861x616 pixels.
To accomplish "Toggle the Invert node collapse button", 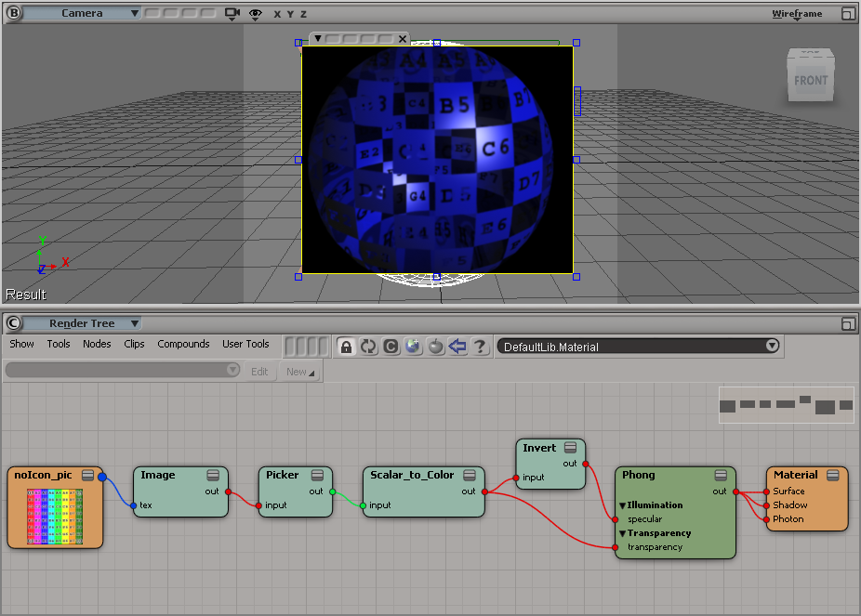I will [571, 448].
